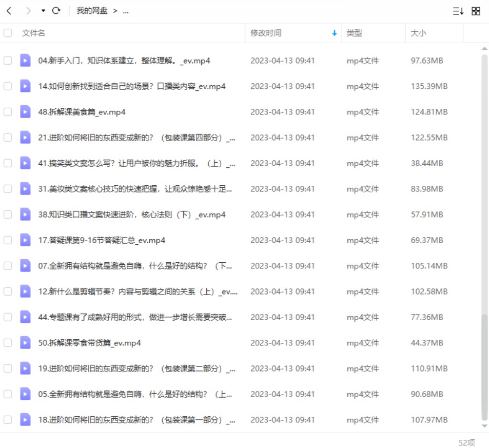Image resolution: width=489 pixels, height=448 pixels.
Task: Select file name 17.答疑课第9-16节答疑汇总
Action: click(102, 240)
